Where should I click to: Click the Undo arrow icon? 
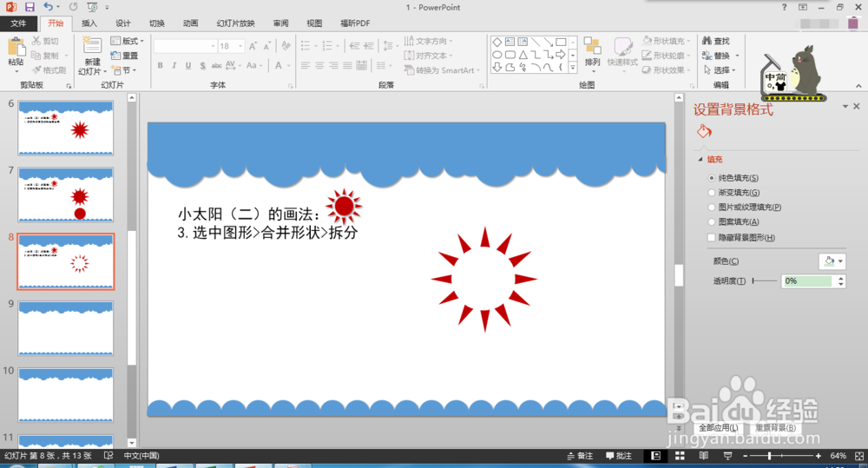click(48, 7)
